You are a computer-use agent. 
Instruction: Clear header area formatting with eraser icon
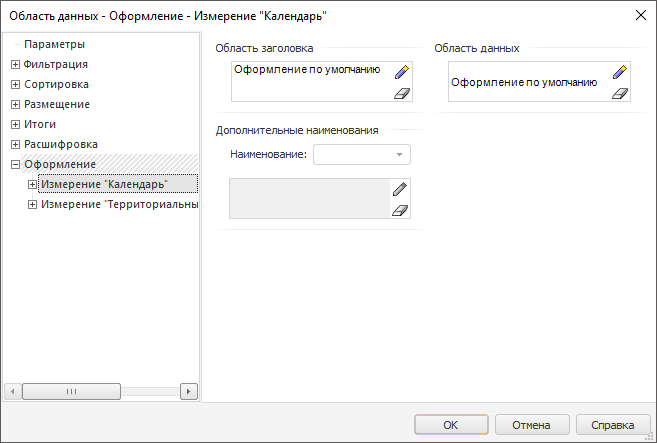click(x=401, y=92)
